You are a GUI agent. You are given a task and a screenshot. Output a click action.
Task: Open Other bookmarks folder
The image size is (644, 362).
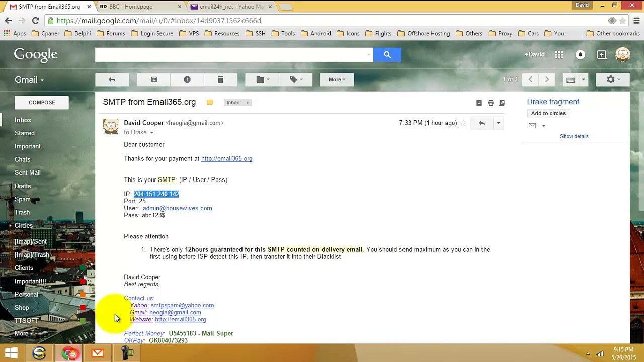click(x=613, y=34)
